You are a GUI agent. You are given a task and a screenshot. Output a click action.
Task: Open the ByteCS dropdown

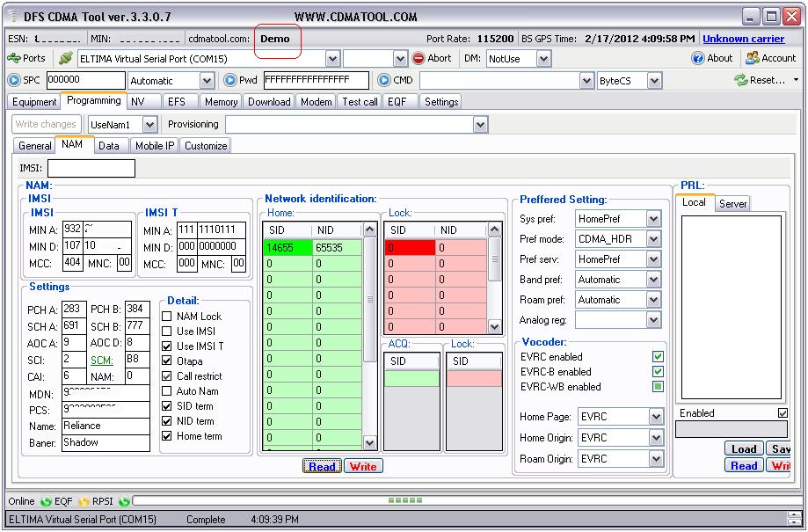654,80
